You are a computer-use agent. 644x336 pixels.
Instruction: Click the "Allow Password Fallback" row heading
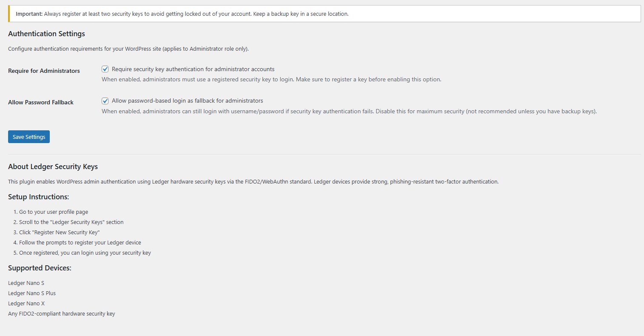click(41, 102)
